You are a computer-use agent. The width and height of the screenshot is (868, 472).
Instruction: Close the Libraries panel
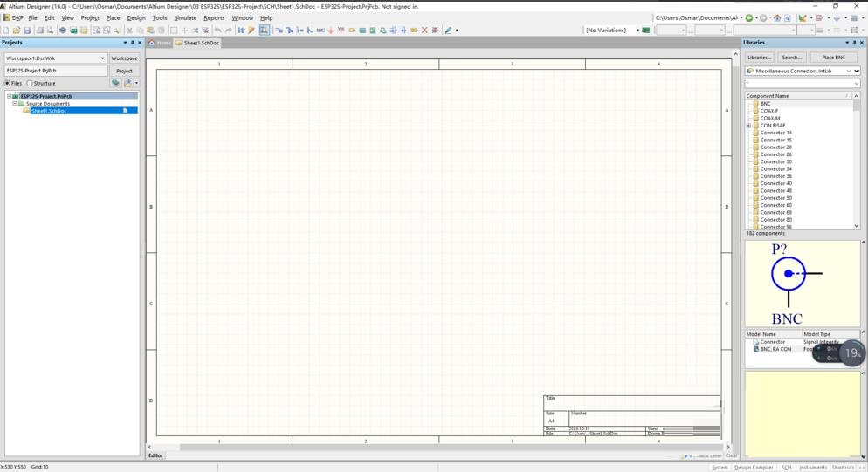pyautogui.click(x=861, y=43)
